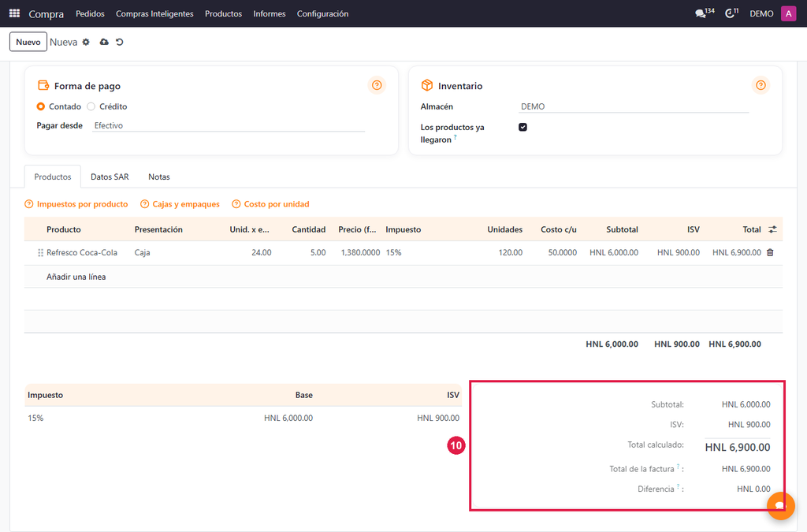Open the user avatar labeled A
This screenshot has height=532, width=807.
pyautogui.click(x=788, y=13)
